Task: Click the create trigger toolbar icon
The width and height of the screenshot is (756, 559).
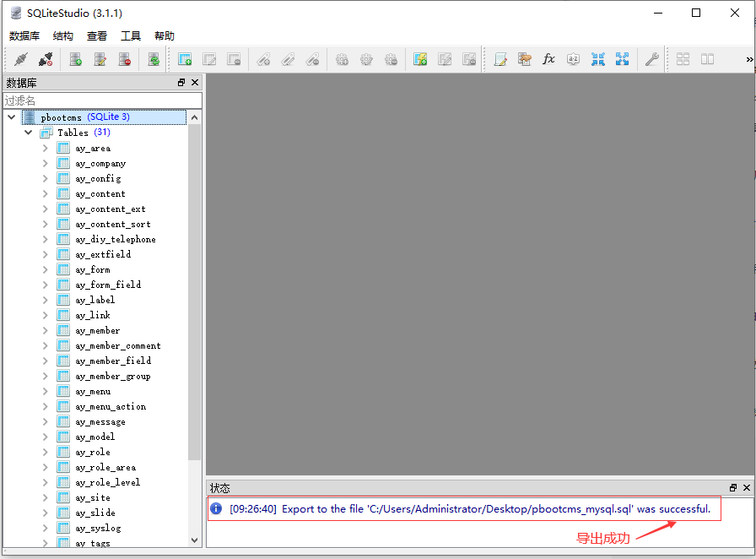Action: (342, 59)
